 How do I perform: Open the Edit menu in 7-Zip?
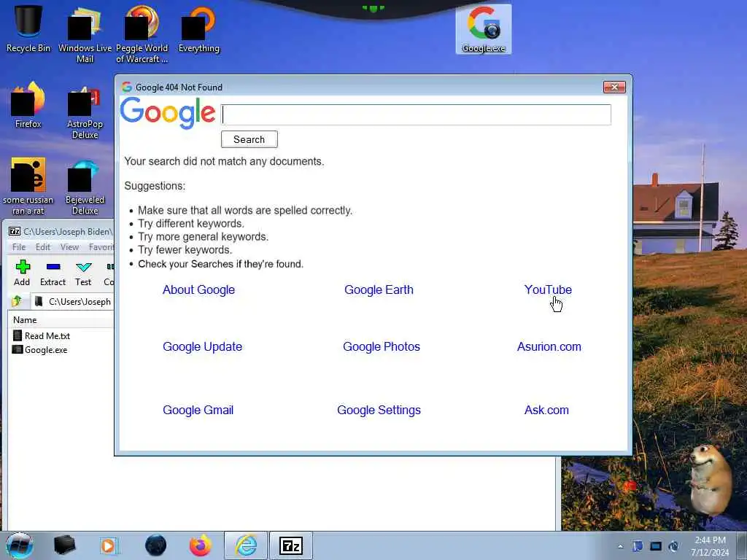pos(43,246)
